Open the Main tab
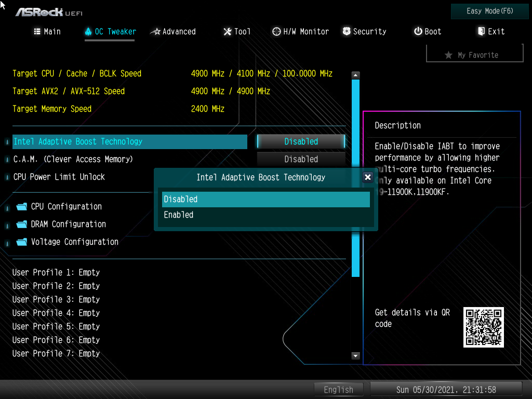Screen dimensions: 532x399 point(47,32)
